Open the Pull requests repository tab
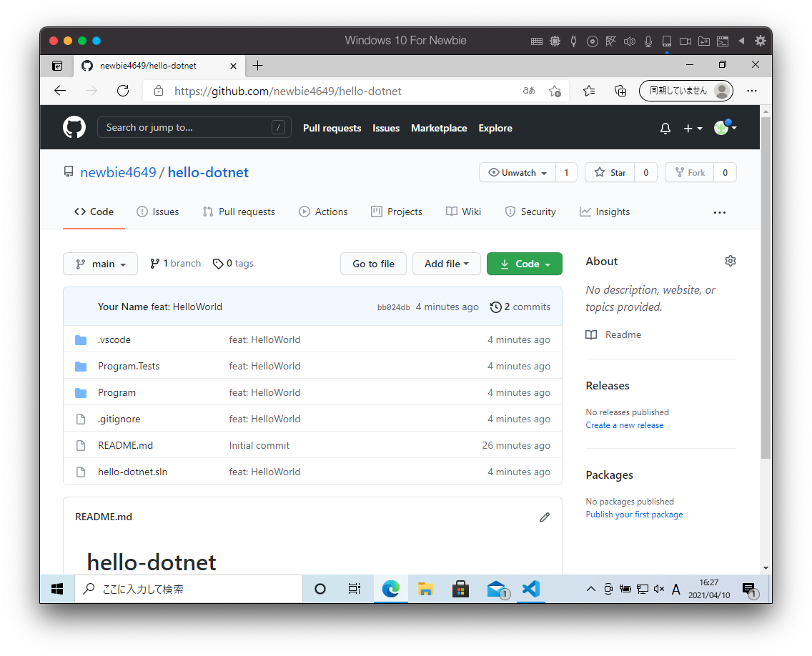This screenshot has height=656, width=812. 239,212
